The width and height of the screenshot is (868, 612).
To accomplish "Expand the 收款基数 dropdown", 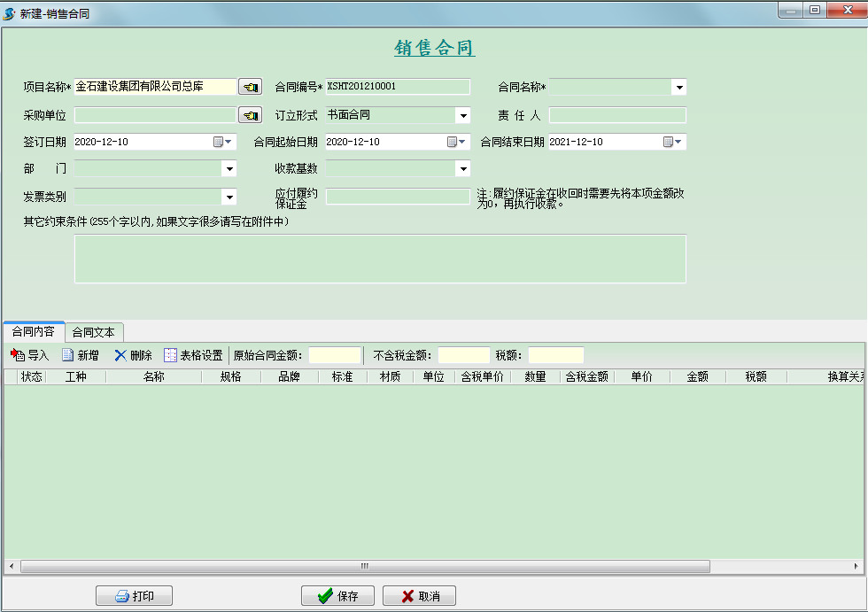I will click(x=463, y=168).
